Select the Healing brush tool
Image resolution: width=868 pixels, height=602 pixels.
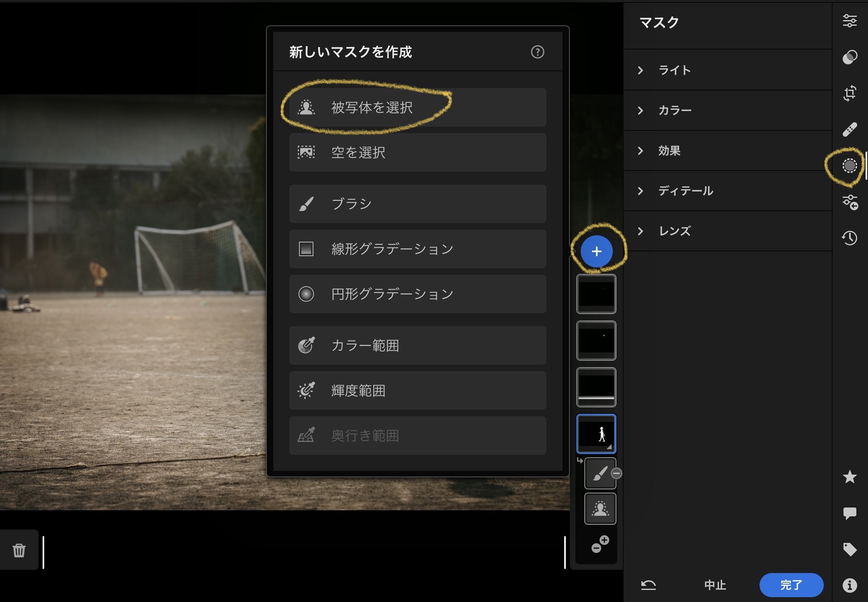[x=850, y=129]
